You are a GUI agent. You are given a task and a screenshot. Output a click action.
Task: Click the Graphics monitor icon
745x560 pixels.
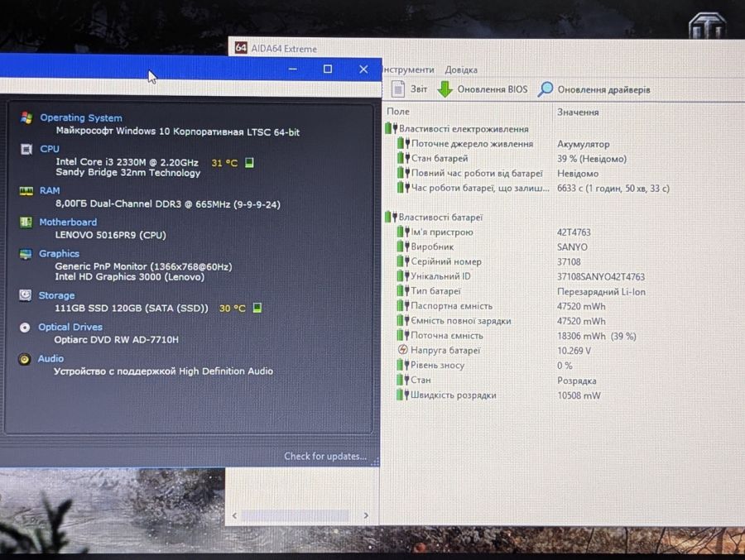pyautogui.click(x=26, y=254)
